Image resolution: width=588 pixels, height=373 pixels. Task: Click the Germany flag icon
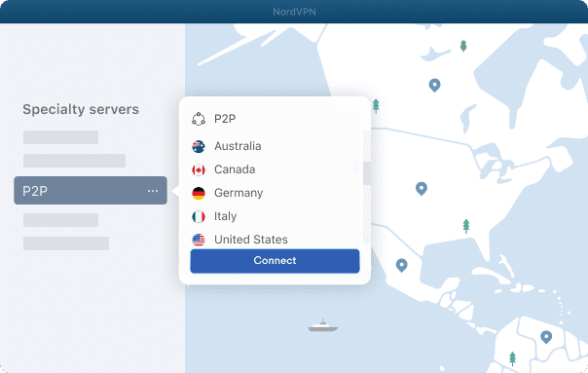(199, 193)
